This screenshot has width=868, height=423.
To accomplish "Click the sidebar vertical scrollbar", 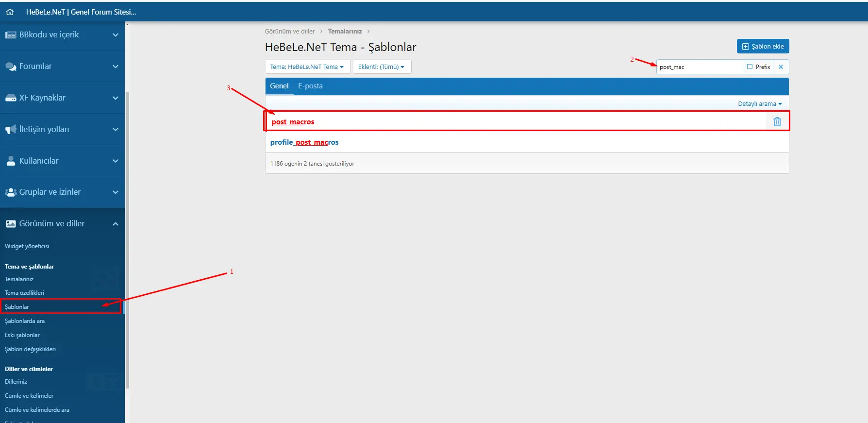I will (x=127, y=240).
